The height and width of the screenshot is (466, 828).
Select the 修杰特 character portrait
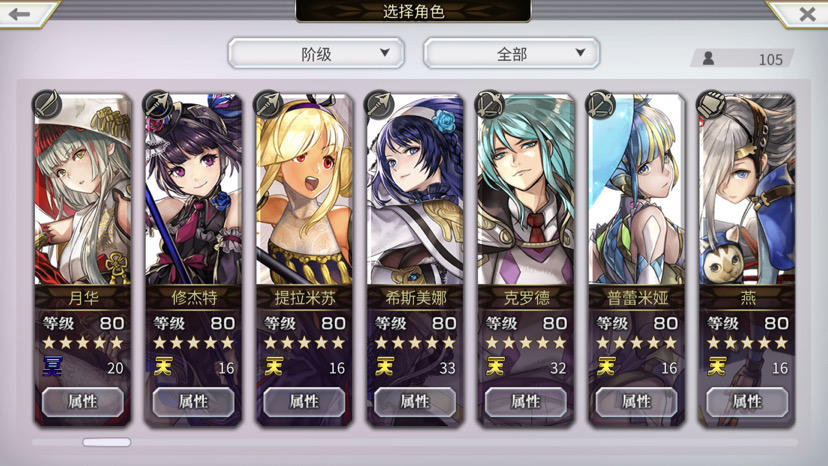click(193, 190)
